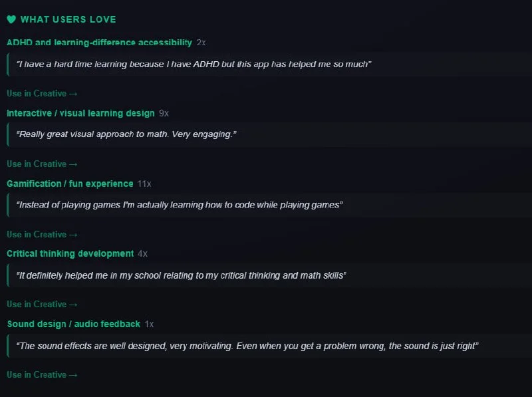
Task: Select the Sound design / audio feedback heading
Action: pos(74,324)
